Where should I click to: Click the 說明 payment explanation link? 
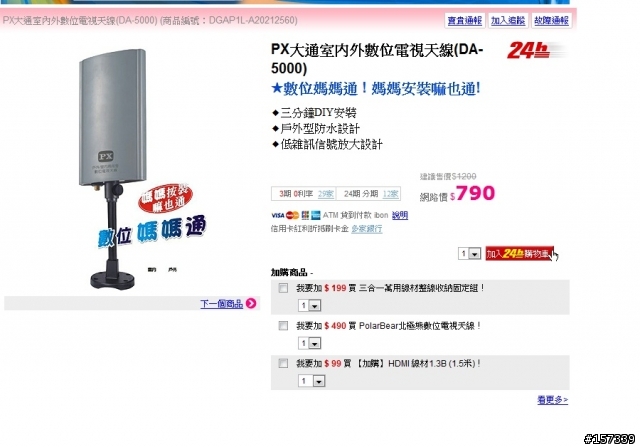click(400, 215)
